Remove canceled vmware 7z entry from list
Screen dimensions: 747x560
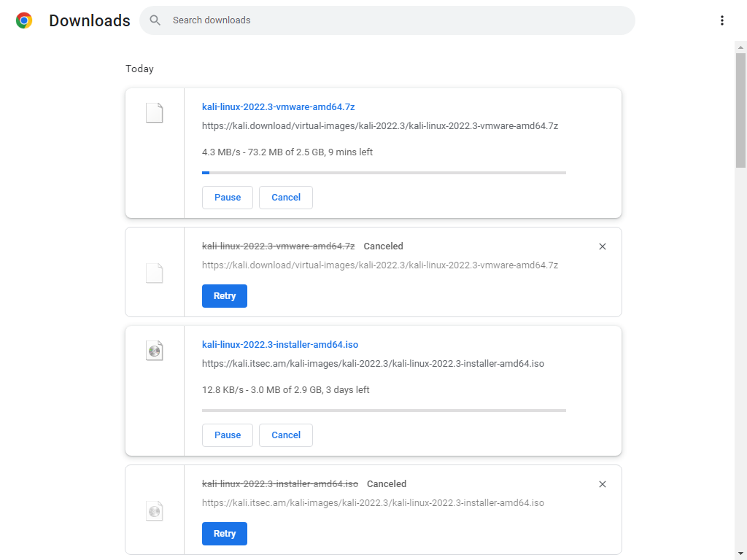pos(602,246)
